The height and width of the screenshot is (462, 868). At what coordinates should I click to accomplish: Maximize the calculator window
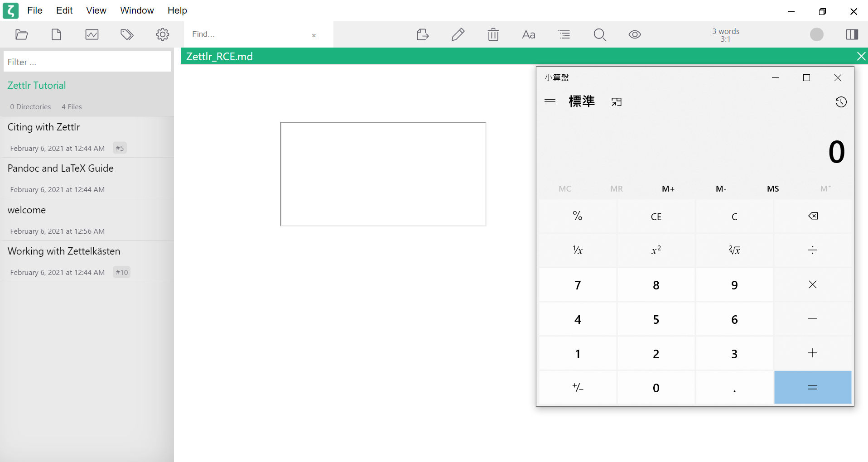(806, 77)
